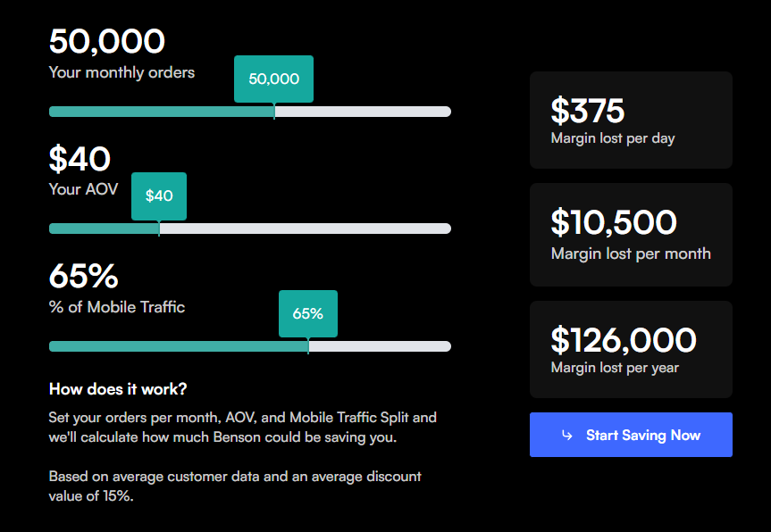Click the Mobile Traffic slider track

[x=384, y=346]
